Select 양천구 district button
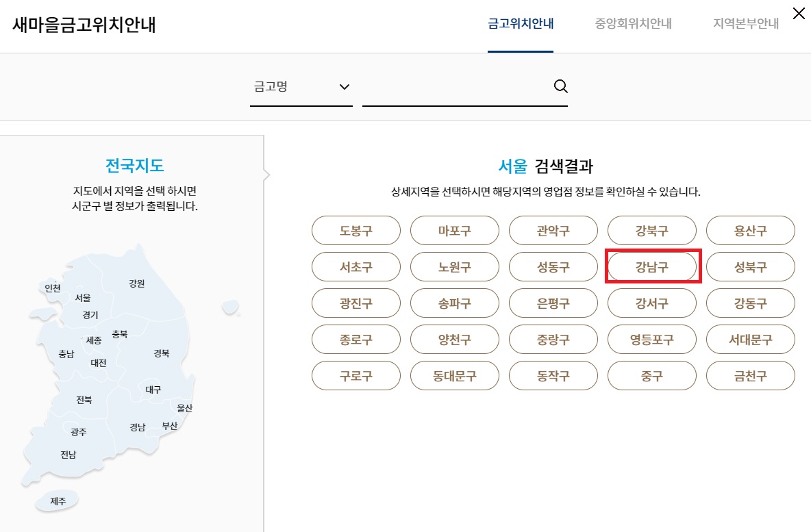The height and width of the screenshot is (532, 811). point(455,339)
